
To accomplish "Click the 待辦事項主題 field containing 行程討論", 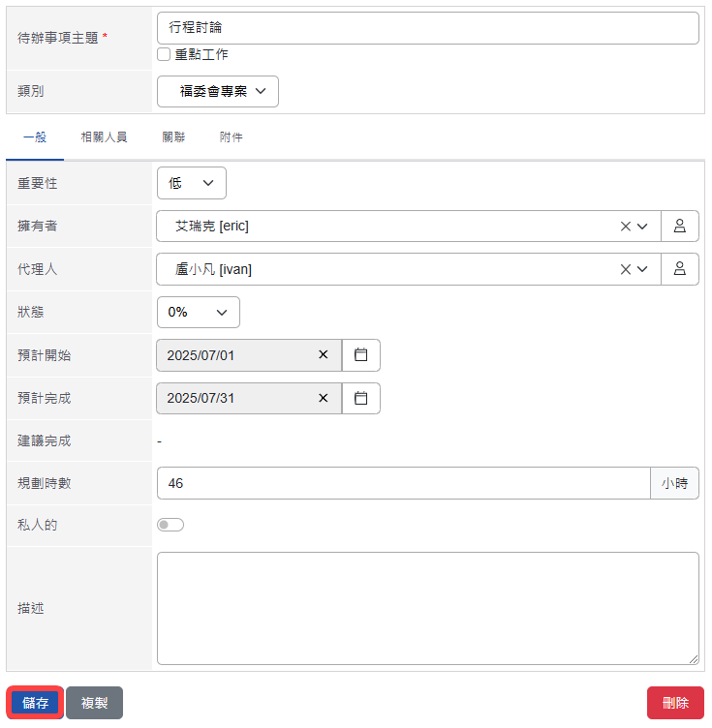I will tap(428, 28).
